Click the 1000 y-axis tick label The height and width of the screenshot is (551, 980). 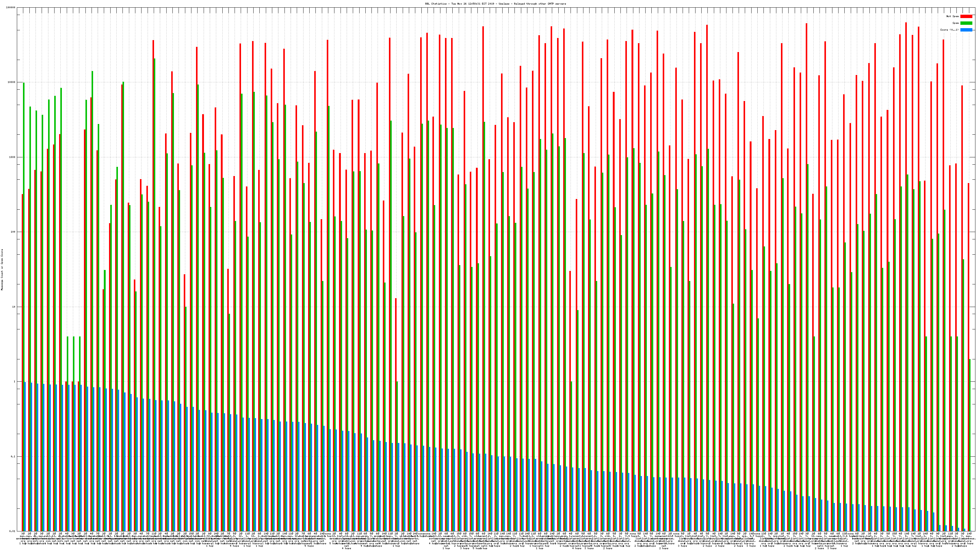[13, 157]
